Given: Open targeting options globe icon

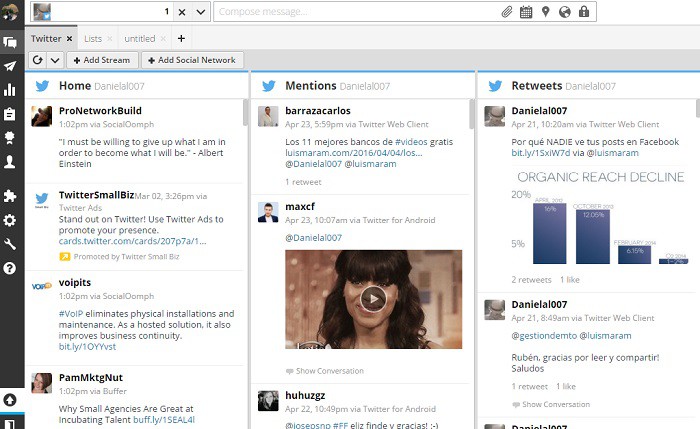Looking at the screenshot, I should pos(564,12).
